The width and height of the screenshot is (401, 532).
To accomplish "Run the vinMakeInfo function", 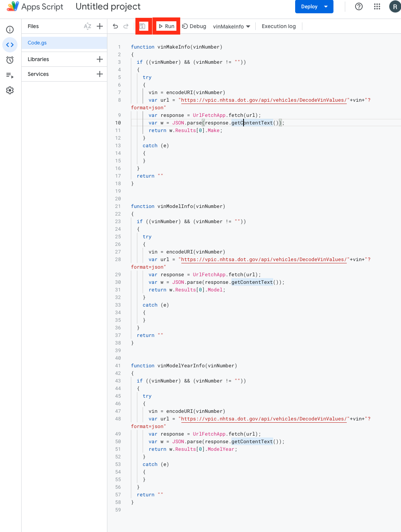I will (166, 26).
